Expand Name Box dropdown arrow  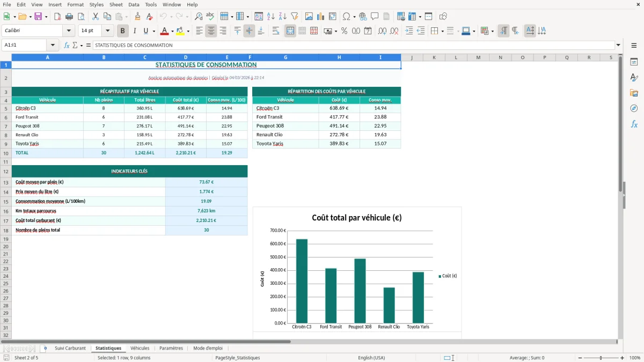53,46
